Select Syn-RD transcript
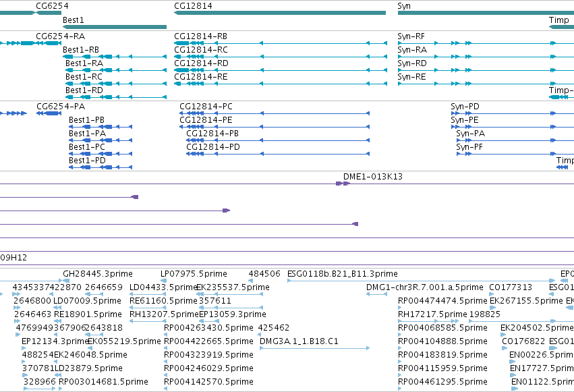Screen dimensions: 574x392 point(486,70)
